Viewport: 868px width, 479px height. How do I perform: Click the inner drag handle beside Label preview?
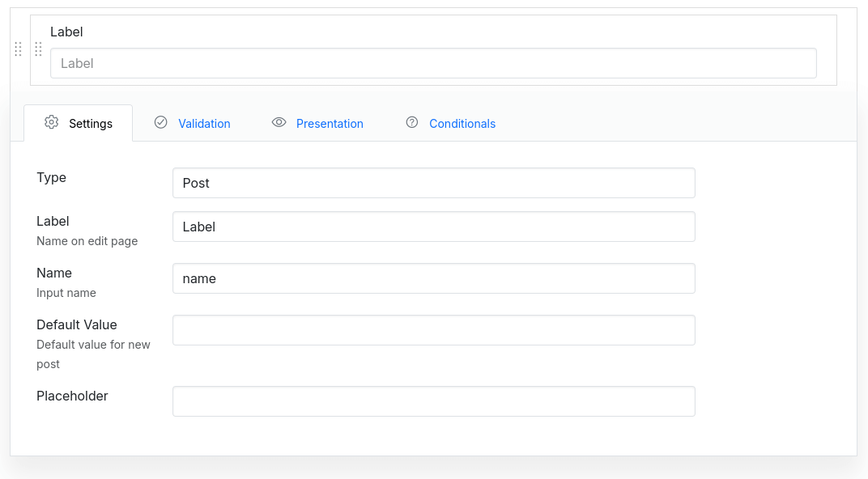click(x=38, y=49)
